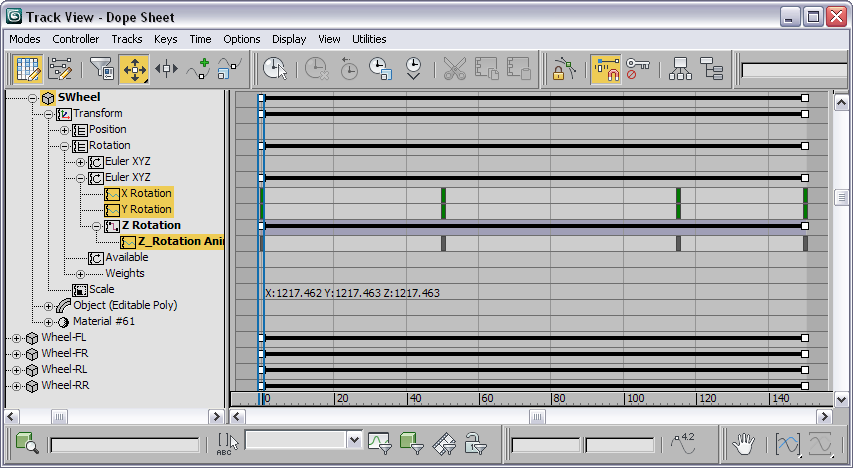Select the X Rotation track
Viewport: 853px width, 468px height.
tap(145, 193)
